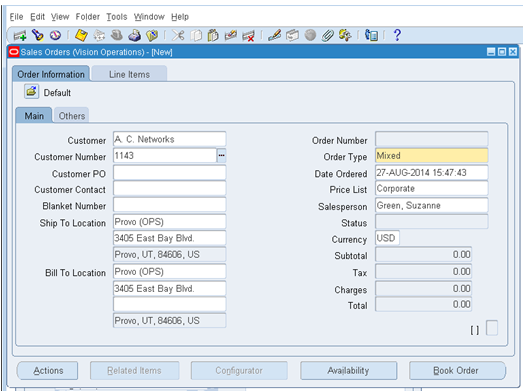The height and width of the screenshot is (392, 523).
Task: Open the folder icon beside Default
Action: 31,91
